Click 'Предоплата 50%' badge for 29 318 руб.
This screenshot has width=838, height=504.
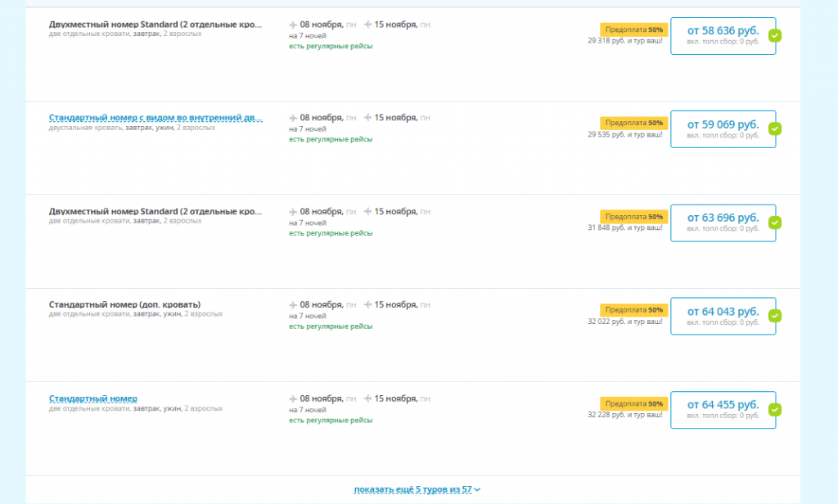click(x=634, y=29)
